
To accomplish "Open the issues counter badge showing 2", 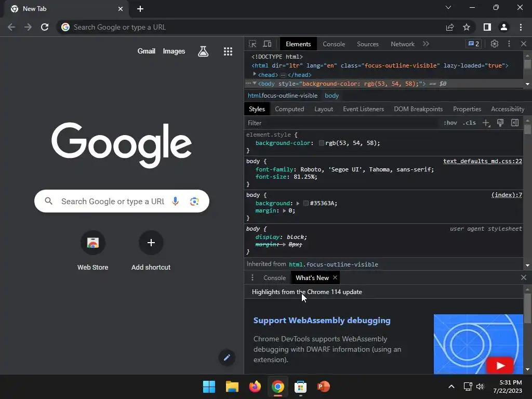I will (474, 44).
